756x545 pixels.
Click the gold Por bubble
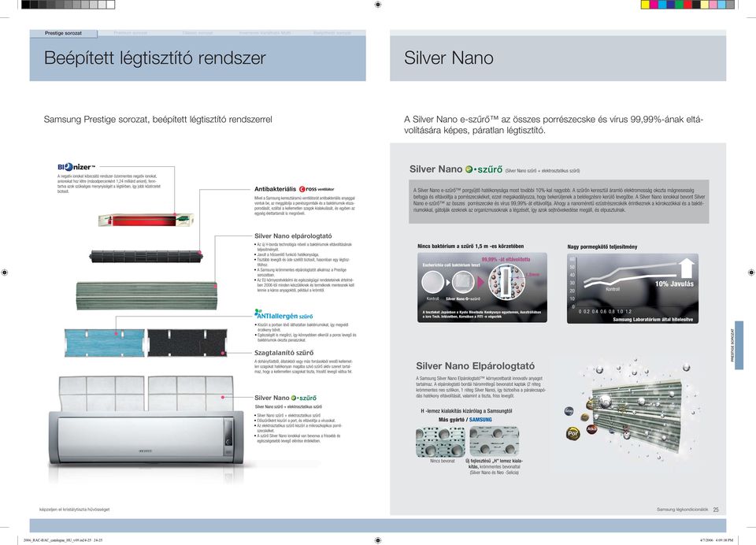[573, 434]
